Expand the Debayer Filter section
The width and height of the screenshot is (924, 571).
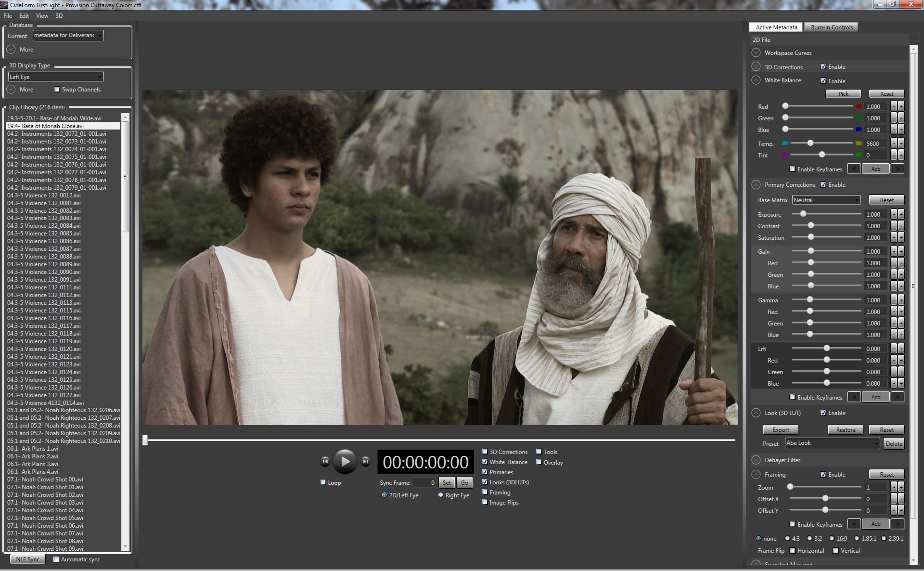click(756, 460)
